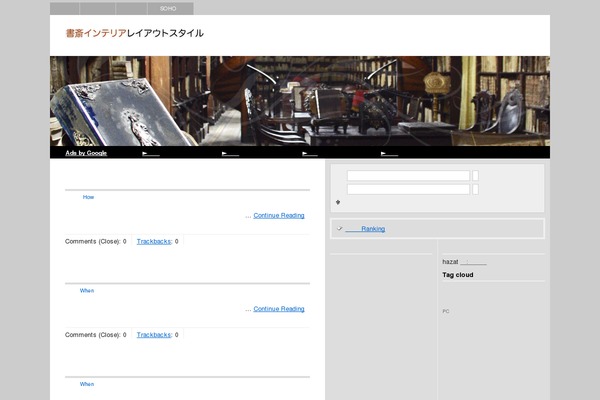Open the How post title link
Viewport: 600px width, 400px height.
(x=88, y=197)
